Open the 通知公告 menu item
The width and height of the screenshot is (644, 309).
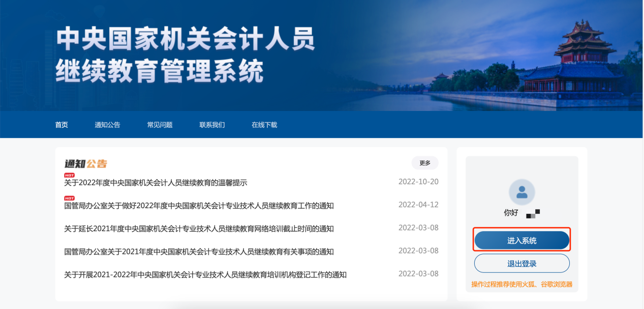109,125
